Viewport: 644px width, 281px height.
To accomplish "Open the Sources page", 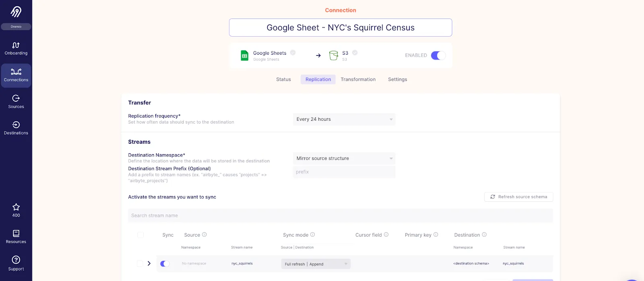I will click(16, 102).
